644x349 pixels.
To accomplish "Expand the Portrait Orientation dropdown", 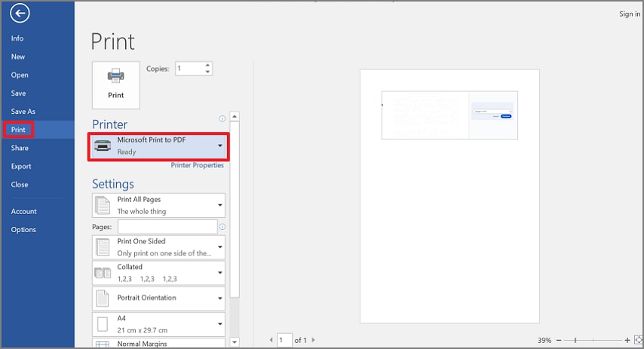I will click(x=158, y=298).
